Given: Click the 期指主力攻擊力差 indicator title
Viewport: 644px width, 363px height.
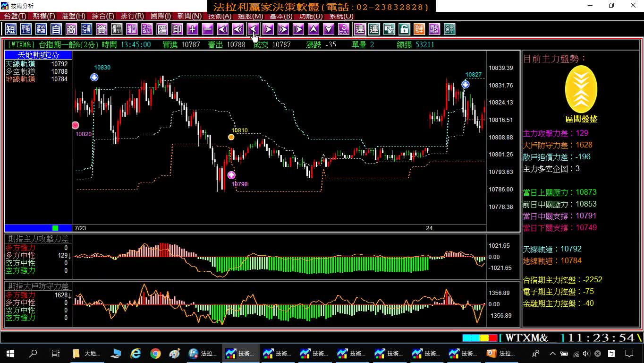Looking at the screenshot, I should tap(39, 239).
